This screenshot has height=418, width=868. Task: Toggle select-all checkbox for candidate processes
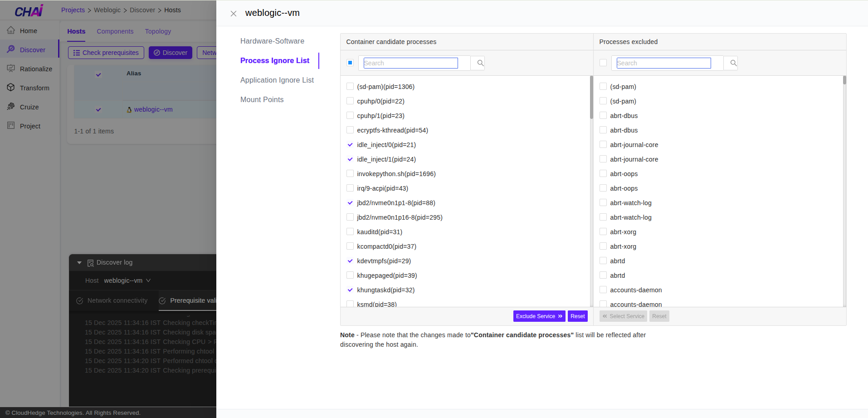[350, 63]
